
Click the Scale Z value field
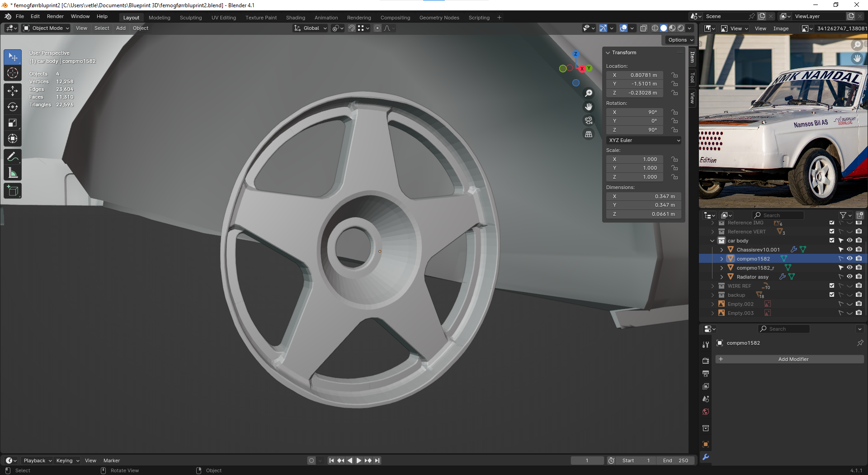click(635, 177)
